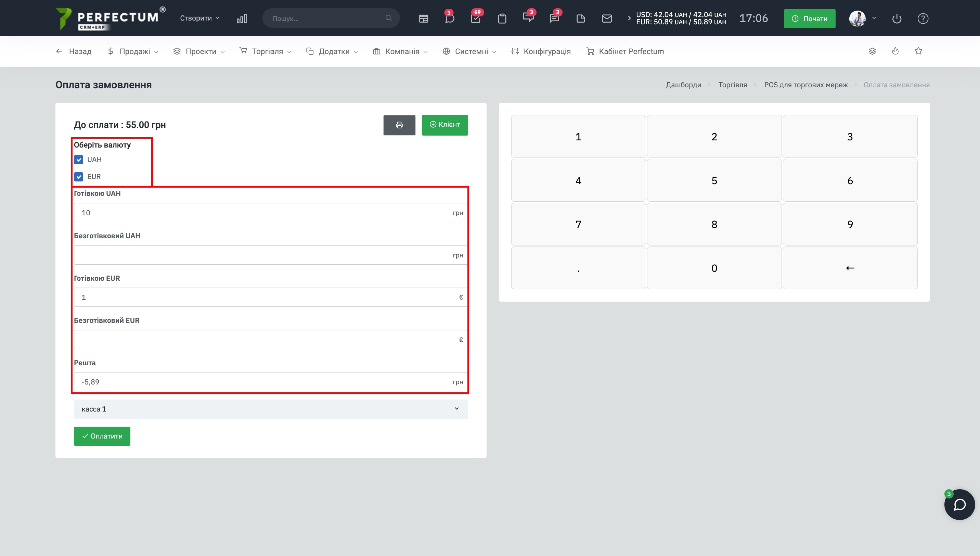Screen dimensions: 980x556
Task: Uncheck the EUR currency checkbox
Action: pos(79,177)
